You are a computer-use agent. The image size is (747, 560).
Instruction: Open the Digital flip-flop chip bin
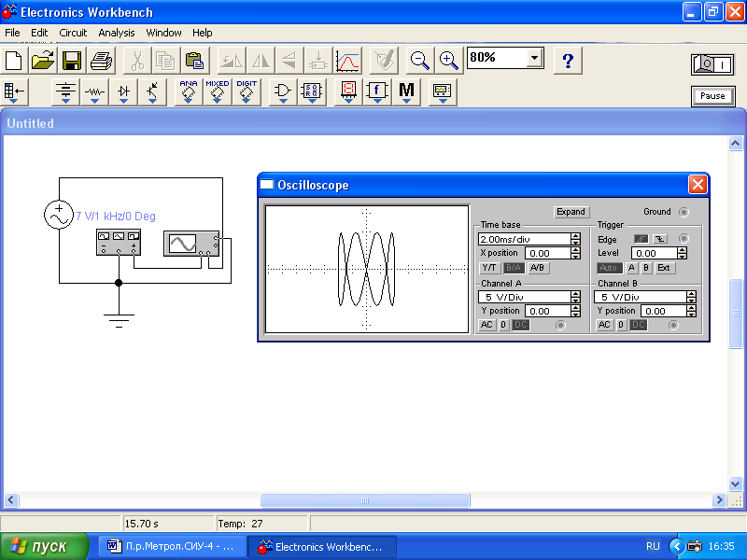pos(312,91)
